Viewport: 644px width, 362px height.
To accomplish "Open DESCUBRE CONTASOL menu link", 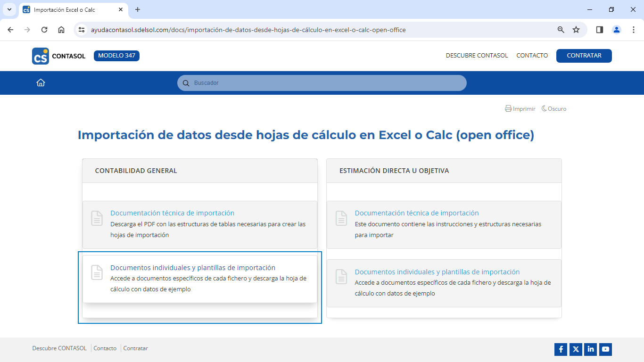I will (x=477, y=56).
